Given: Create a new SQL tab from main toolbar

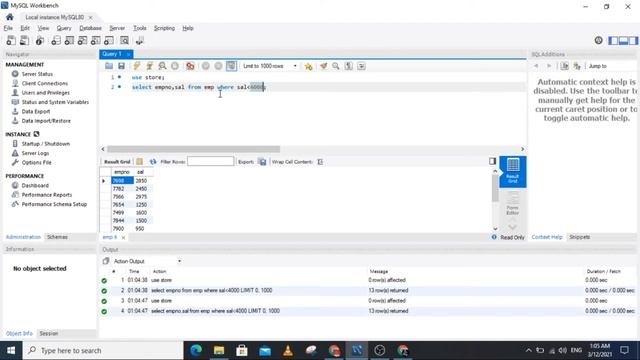Looking at the screenshot, I should pos(11,40).
